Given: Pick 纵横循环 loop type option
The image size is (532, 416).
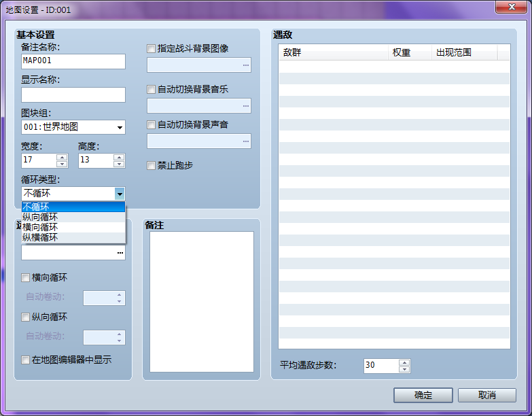Looking at the screenshot, I should [x=73, y=237].
